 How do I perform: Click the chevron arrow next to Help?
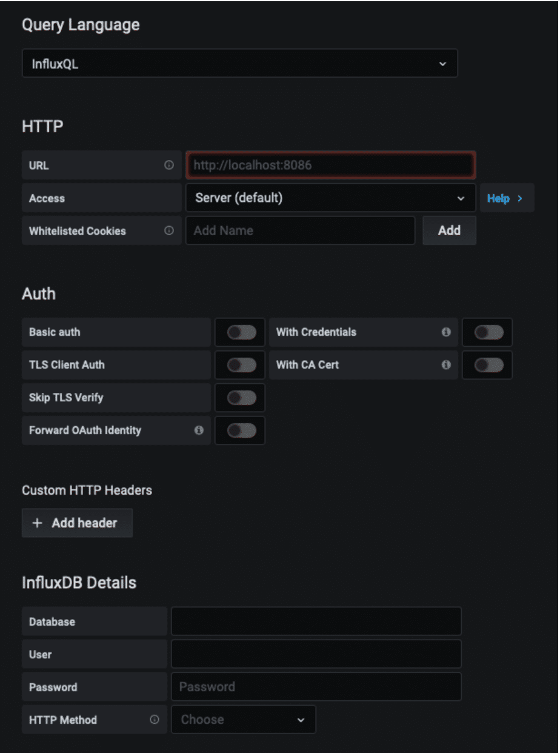(x=519, y=198)
